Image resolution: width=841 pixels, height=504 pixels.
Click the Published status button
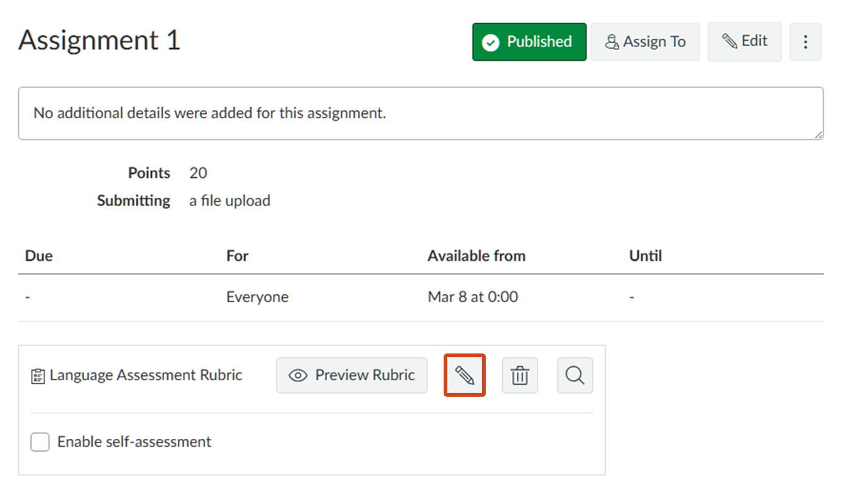click(x=529, y=42)
